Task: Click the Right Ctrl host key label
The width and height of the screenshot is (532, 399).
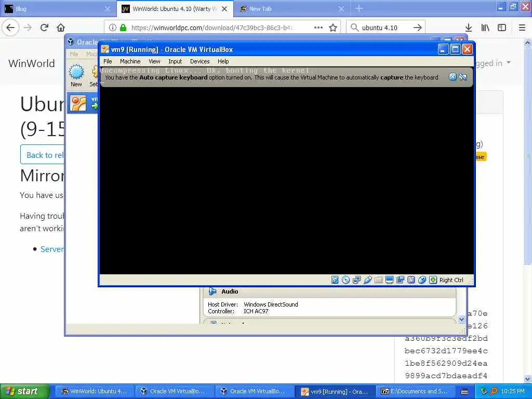Action: click(x=451, y=280)
